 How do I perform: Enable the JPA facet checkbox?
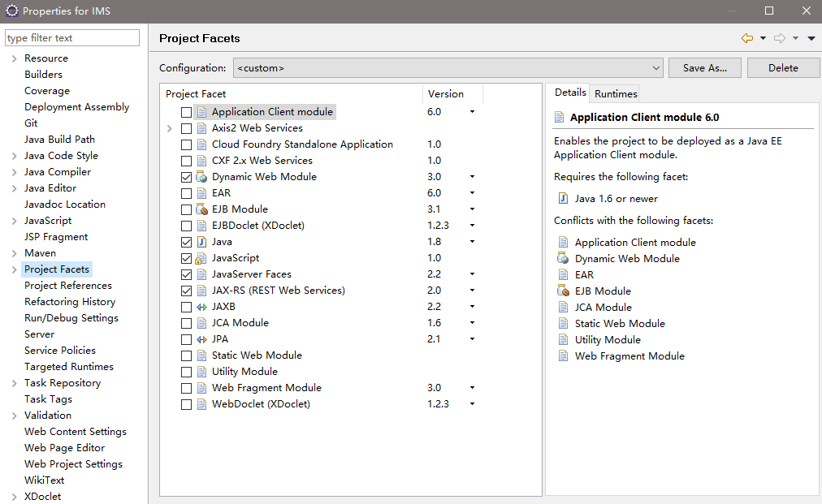[x=186, y=339]
